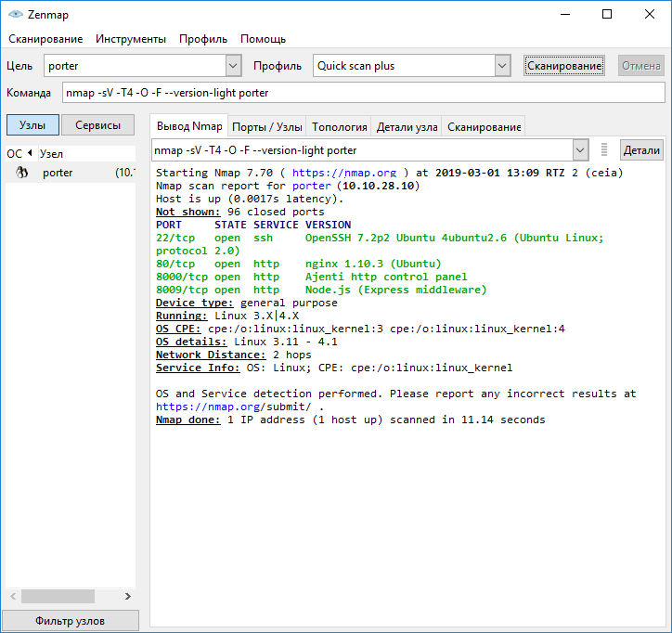Click host list scrollbar right arrow
The image size is (672, 633).
[128, 596]
